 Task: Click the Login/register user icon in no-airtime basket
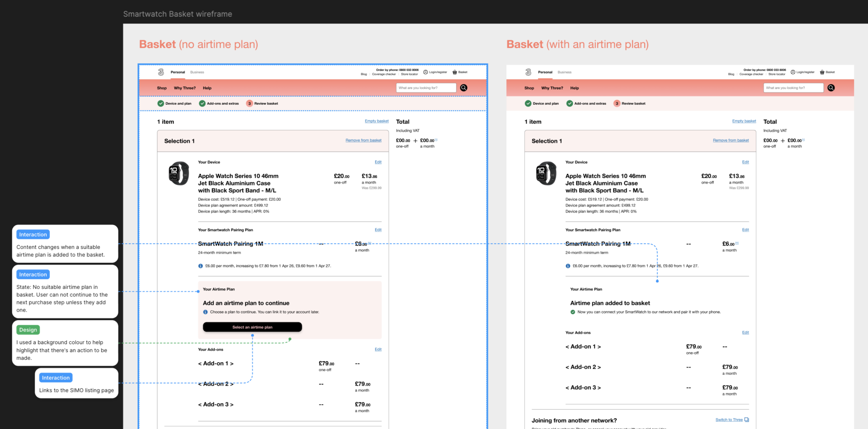pos(425,72)
